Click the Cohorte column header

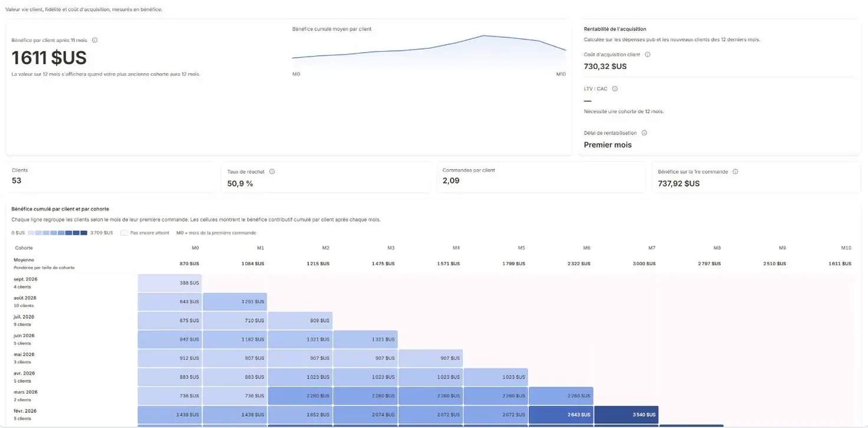click(x=24, y=248)
